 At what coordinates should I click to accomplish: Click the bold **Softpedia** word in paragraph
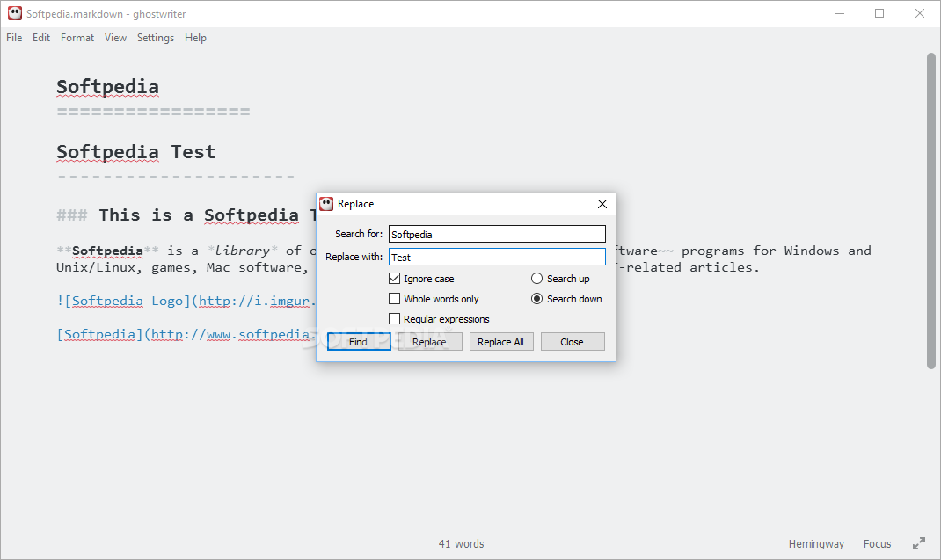[107, 251]
